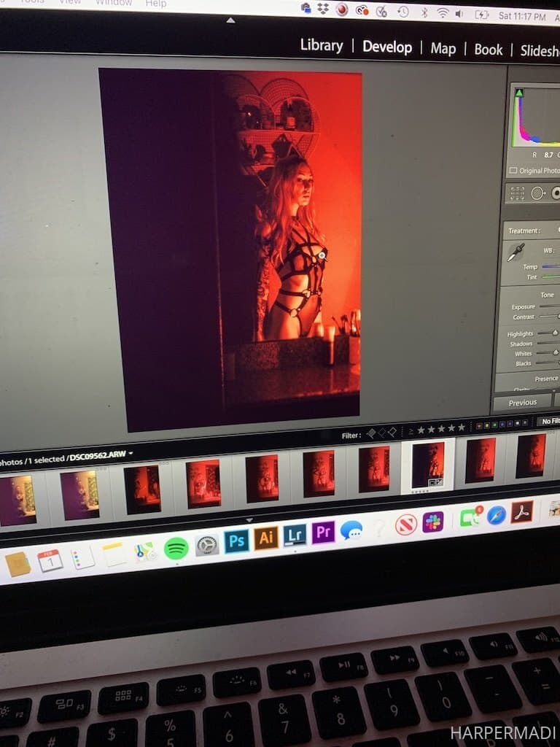560x747 pixels.
Task: Click the Highlights slider handle
Action: click(x=555, y=333)
